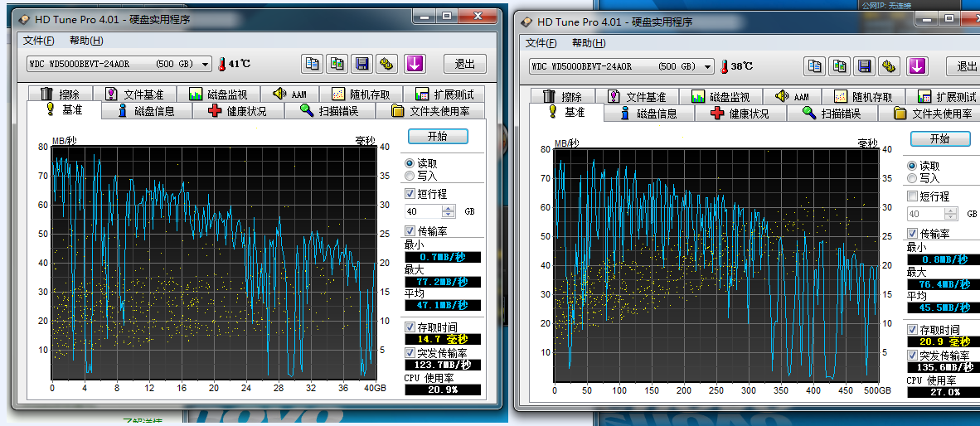The image size is (980, 426).
Task: Enable 短行程 checkbox in right window
Action: pyautogui.click(x=913, y=196)
